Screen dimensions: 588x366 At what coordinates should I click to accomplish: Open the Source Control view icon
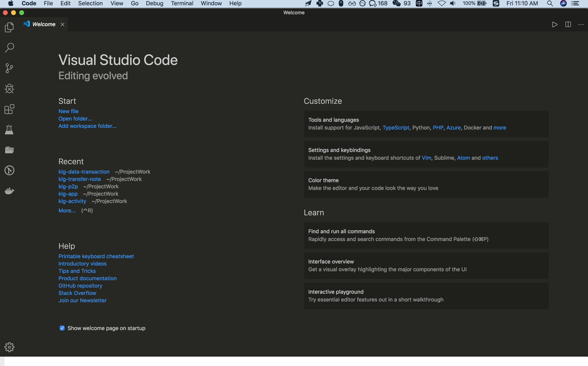tap(9, 68)
